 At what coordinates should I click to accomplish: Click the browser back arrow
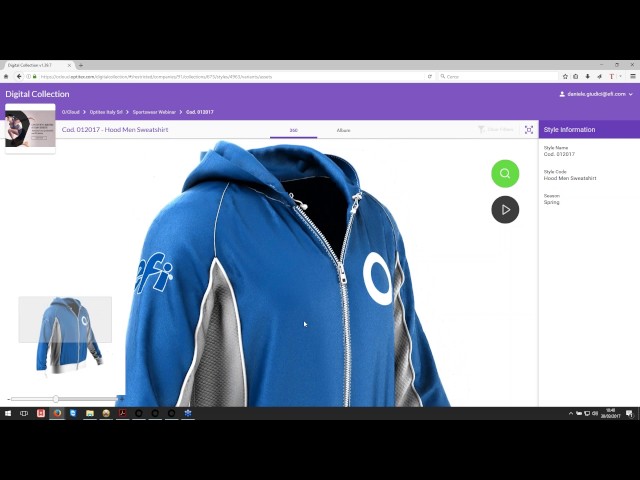[19, 76]
